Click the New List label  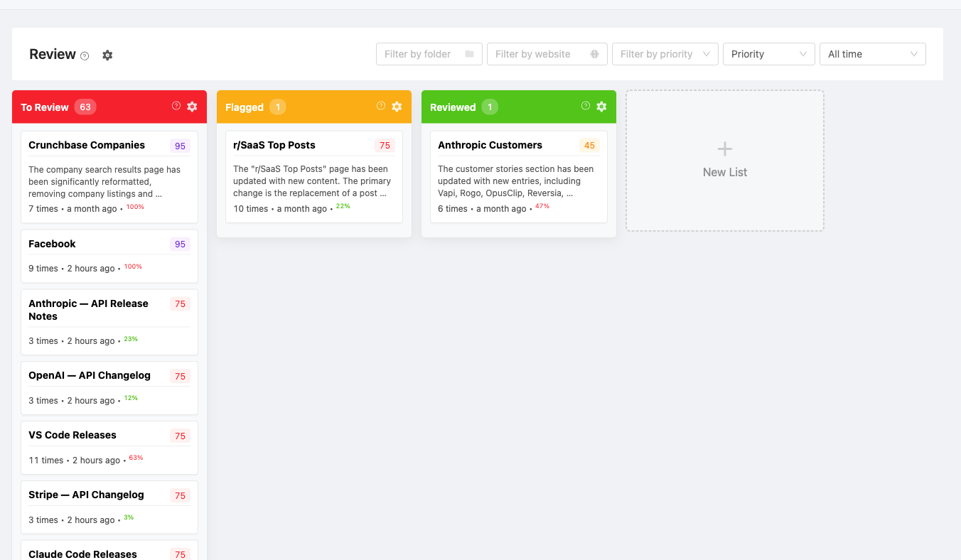[x=725, y=172]
